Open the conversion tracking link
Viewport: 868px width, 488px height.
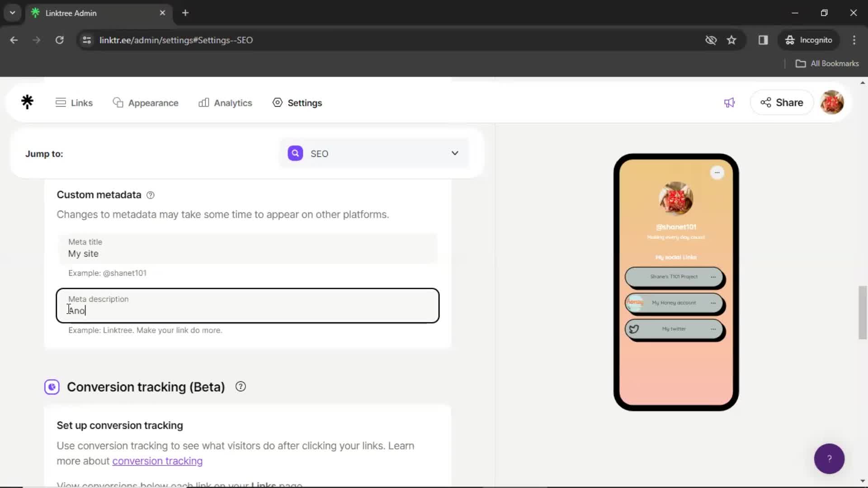pos(157,461)
